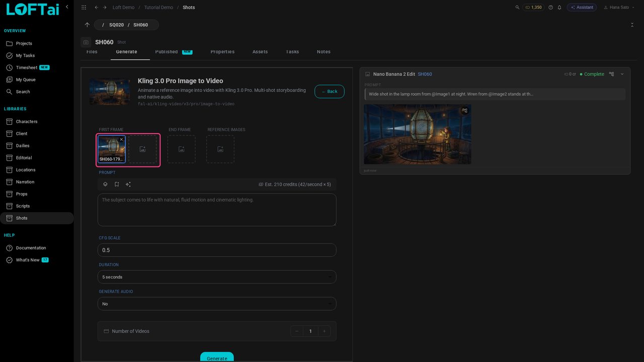This screenshot has width=644, height=362.
Task: Click the sparkle enhance icon in prompt toolbar
Action: tap(128, 185)
